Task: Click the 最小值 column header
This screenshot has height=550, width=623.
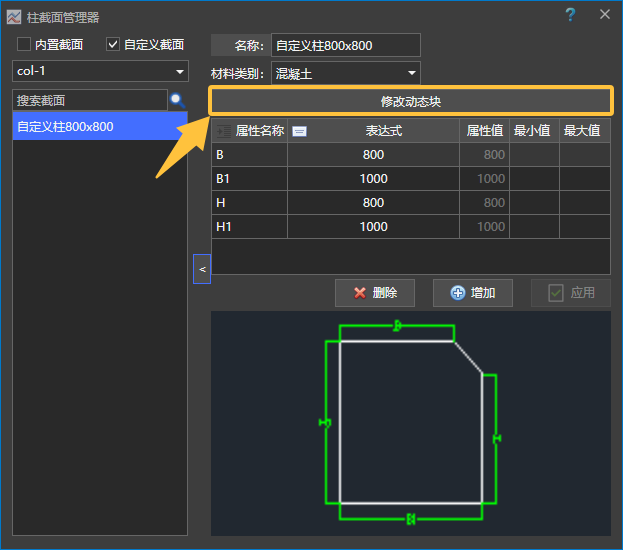Action: pos(534,131)
